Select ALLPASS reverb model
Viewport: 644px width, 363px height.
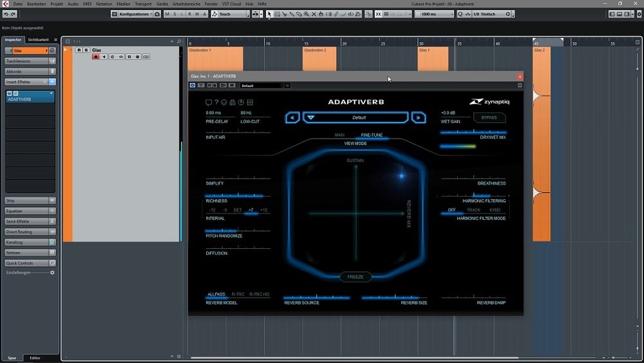tap(216, 295)
